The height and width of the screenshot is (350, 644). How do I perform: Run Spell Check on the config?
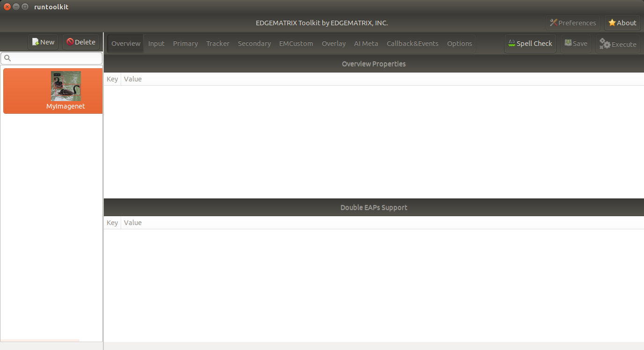pyautogui.click(x=530, y=44)
